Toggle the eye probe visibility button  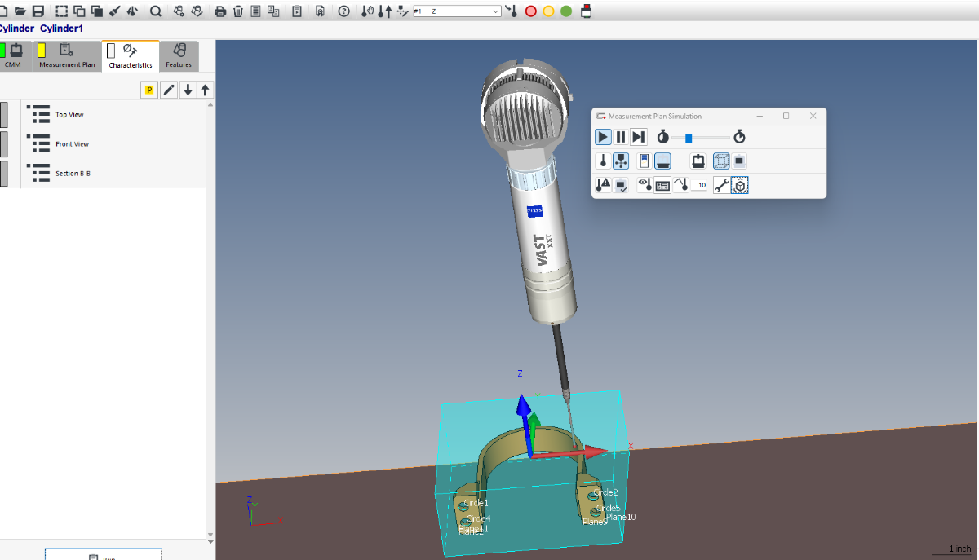[645, 185]
